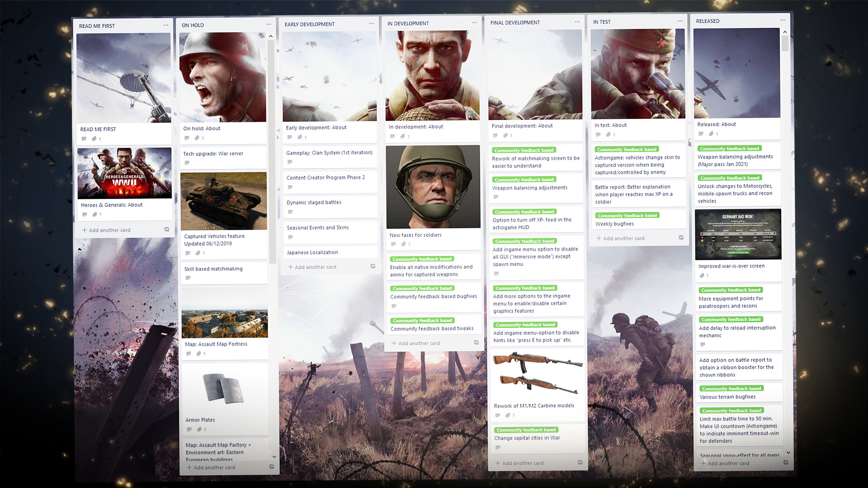
Task: Open the Japanese Localization card
Action: pos(312,253)
